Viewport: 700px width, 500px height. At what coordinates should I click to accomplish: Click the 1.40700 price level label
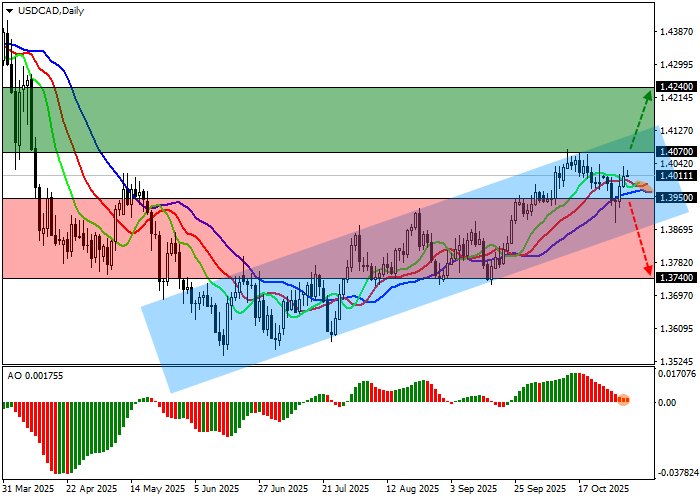click(x=677, y=152)
